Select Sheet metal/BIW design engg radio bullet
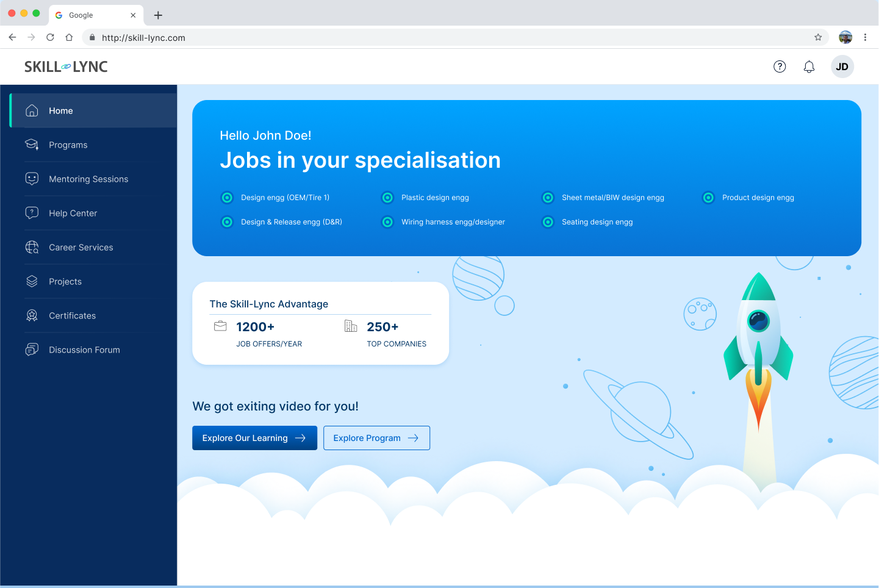879x588 pixels. pyautogui.click(x=548, y=198)
